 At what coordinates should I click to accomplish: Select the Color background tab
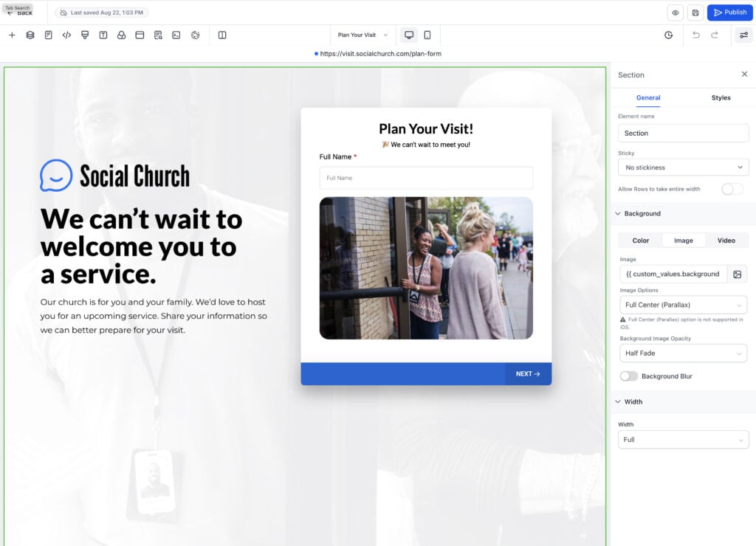[x=640, y=241]
